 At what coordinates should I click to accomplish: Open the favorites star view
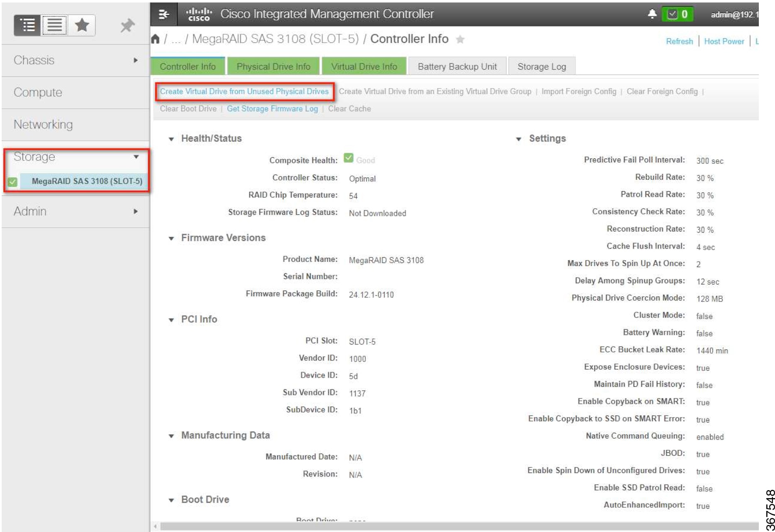coord(82,25)
